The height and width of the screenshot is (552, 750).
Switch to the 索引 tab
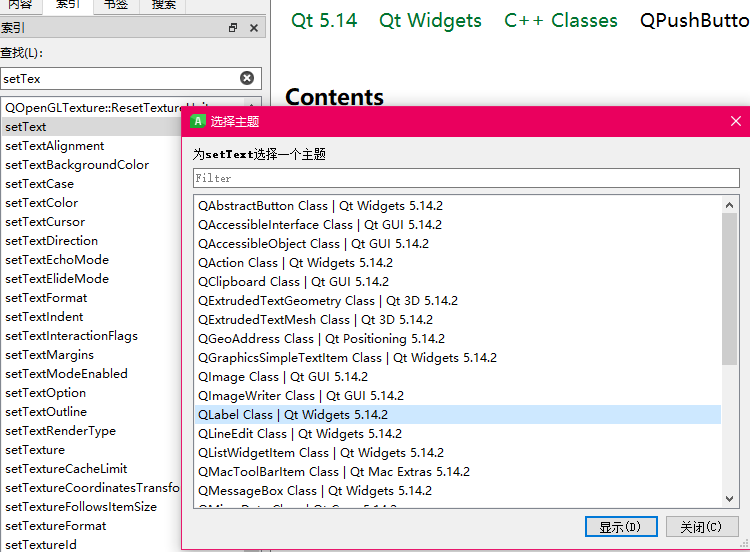point(68,4)
